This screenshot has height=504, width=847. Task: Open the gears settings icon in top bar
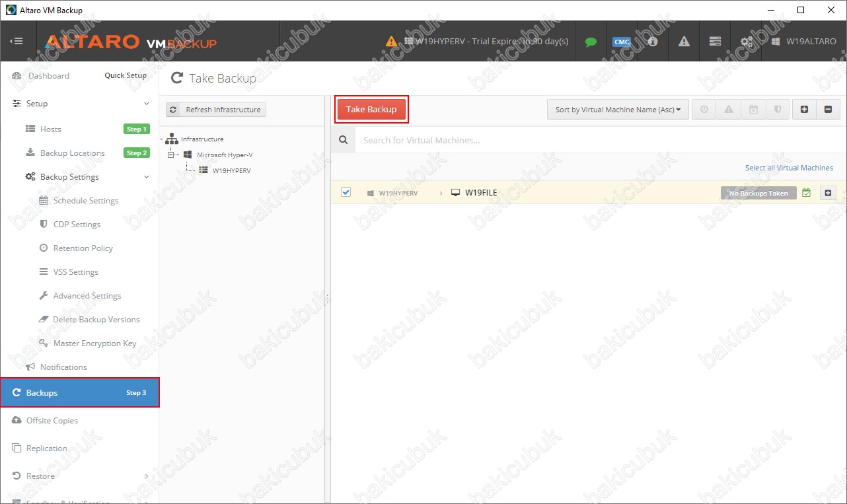click(x=746, y=41)
